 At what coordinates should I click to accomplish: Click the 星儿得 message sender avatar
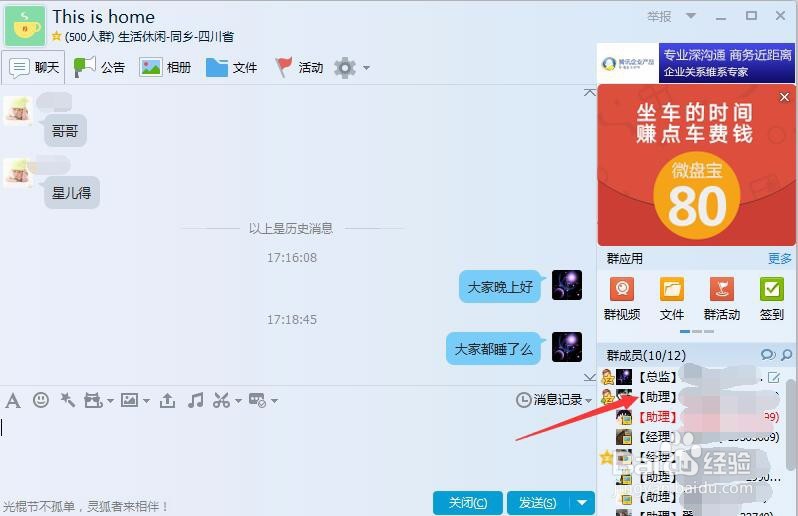(x=18, y=172)
